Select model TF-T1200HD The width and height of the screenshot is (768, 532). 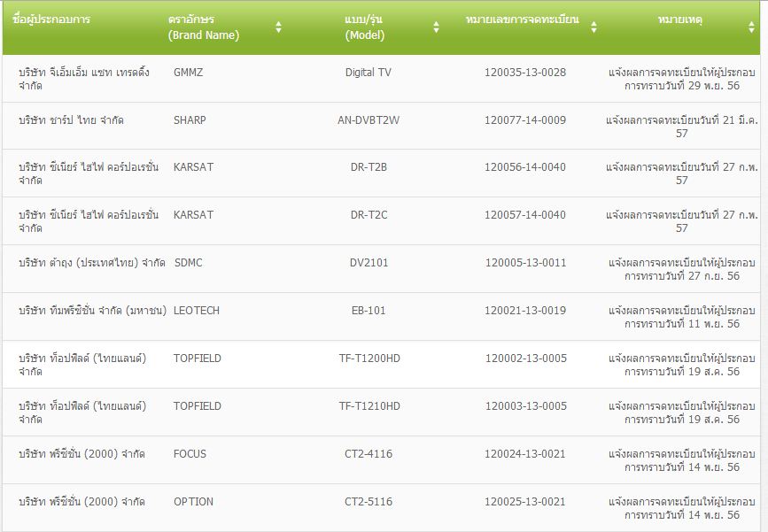(x=369, y=359)
